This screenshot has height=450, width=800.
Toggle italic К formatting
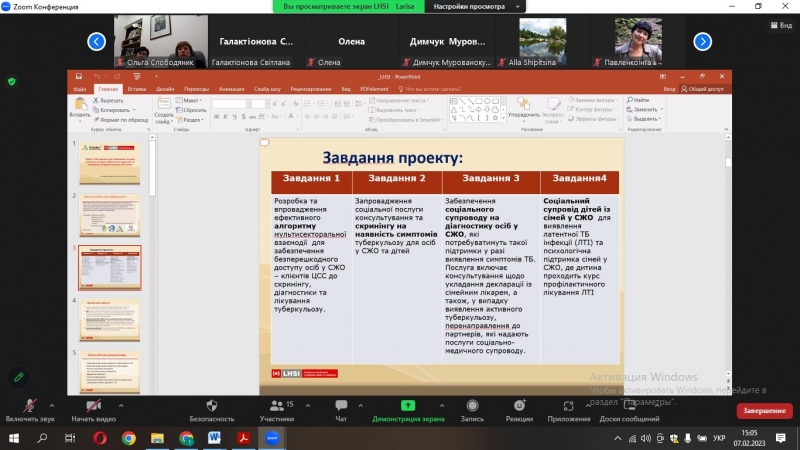pyautogui.click(x=225, y=117)
